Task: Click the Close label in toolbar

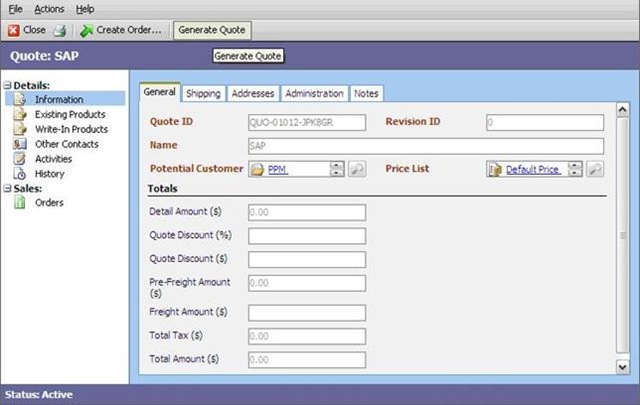Action: [34, 30]
